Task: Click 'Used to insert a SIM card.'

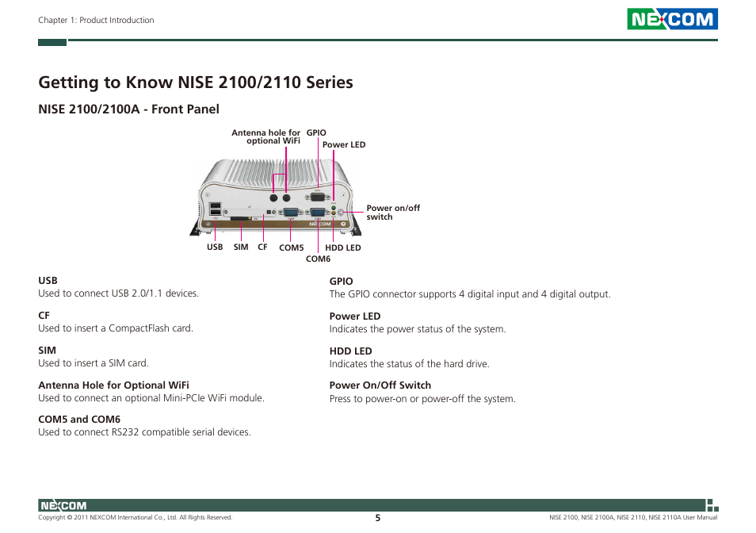Action: coord(94,363)
